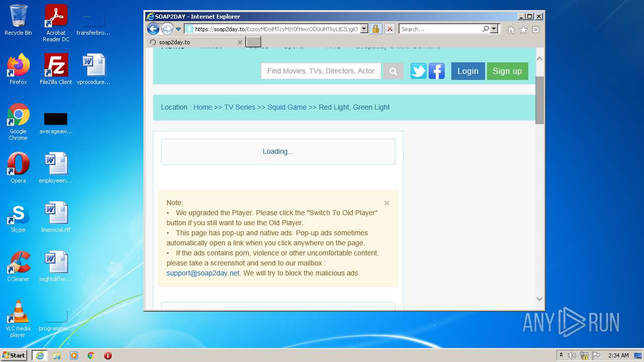Open vprocedure Word document icon
The image size is (644, 362).
(x=94, y=69)
